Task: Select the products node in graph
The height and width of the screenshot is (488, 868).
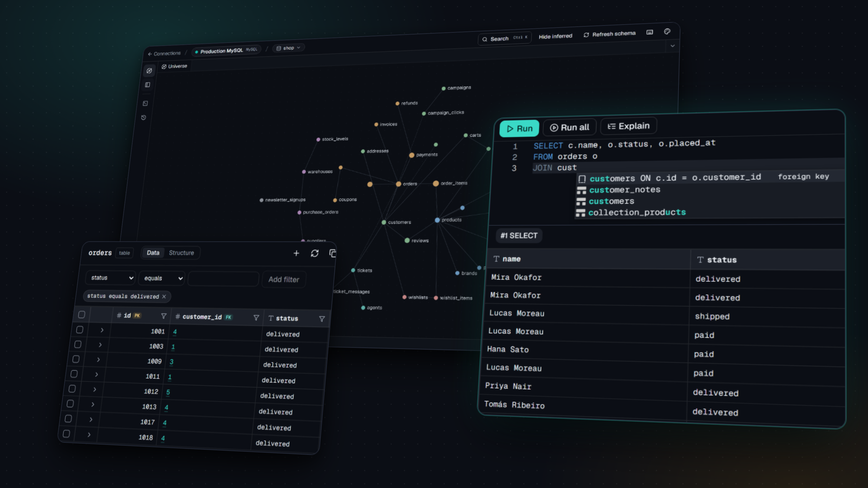Action: (437, 220)
